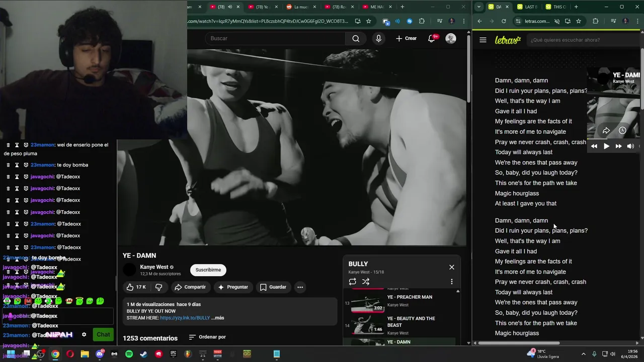Click the clock icon in letras player
The image size is (644, 362).
622,131
